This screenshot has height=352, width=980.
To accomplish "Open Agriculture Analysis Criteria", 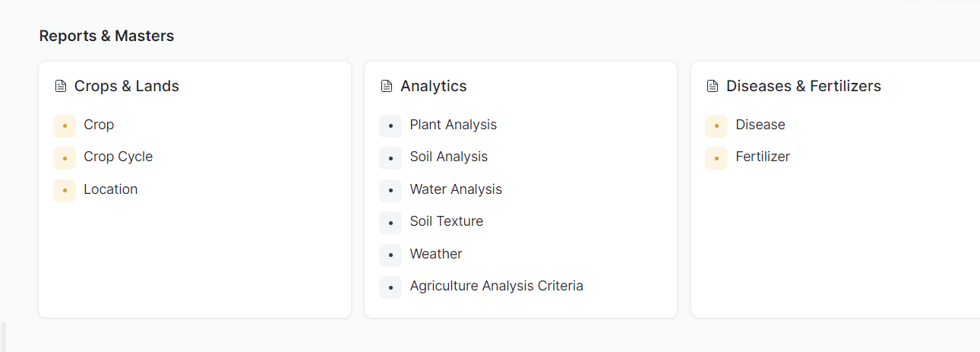I will coord(496,286).
